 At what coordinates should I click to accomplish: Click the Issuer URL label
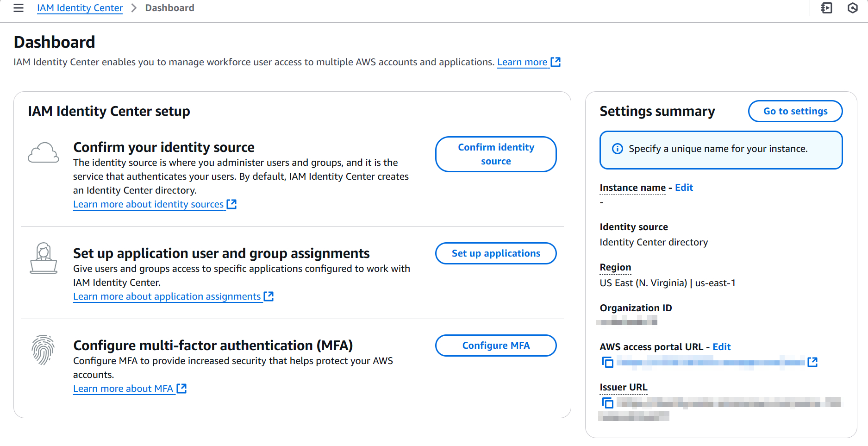point(624,387)
